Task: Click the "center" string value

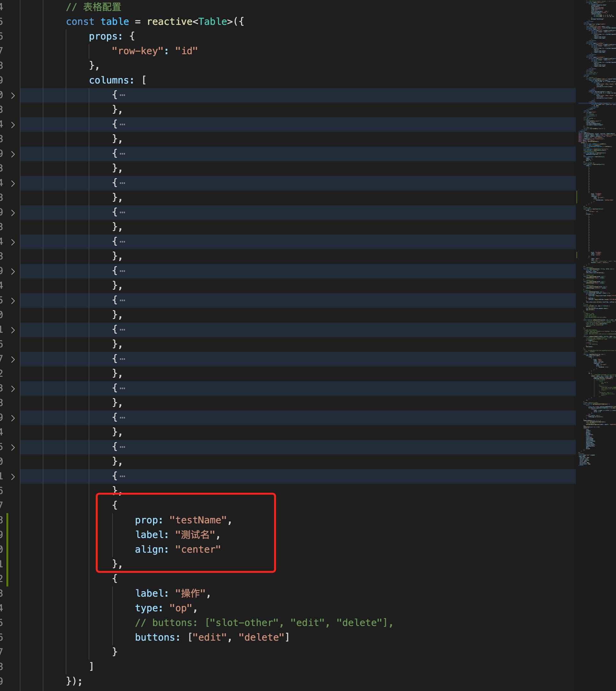Action: [198, 549]
